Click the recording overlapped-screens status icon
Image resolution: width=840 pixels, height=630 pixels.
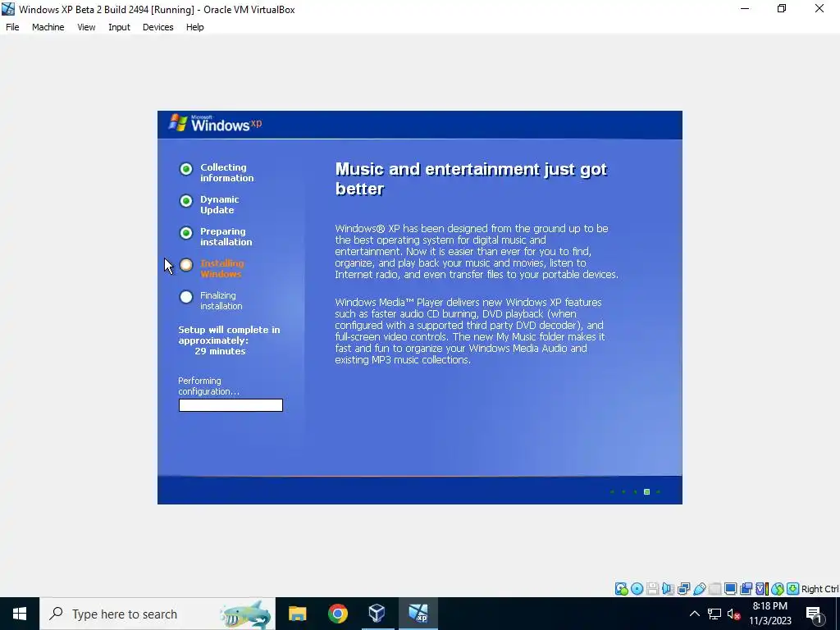pos(746,589)
